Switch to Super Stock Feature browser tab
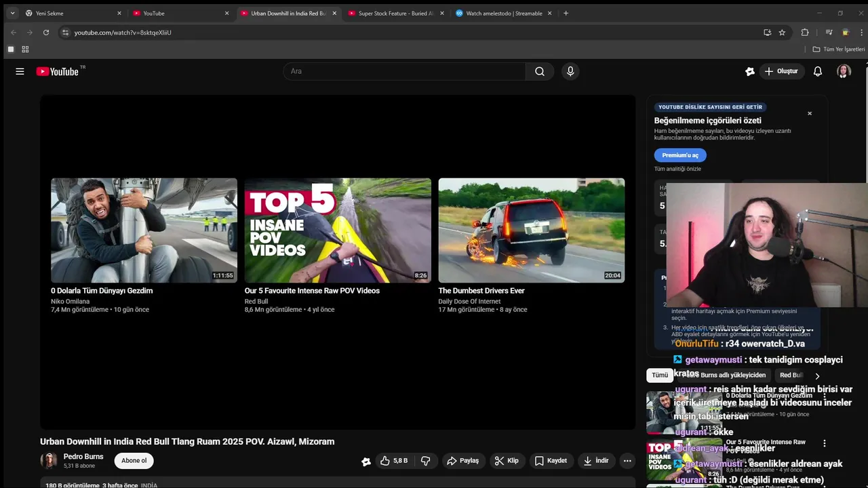Viewport: 868px width, 488px height. coord(396,13)
